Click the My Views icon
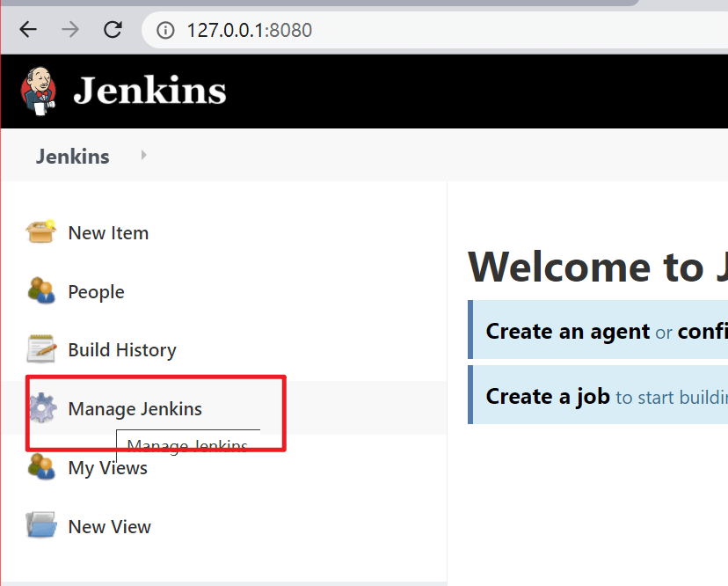The width and height of the screenshot is (728, 586). click(41, 466)
